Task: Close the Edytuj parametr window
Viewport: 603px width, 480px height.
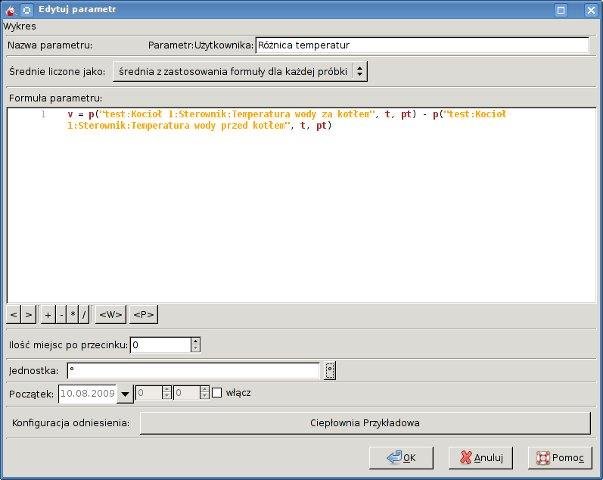Action: (591, 10)
